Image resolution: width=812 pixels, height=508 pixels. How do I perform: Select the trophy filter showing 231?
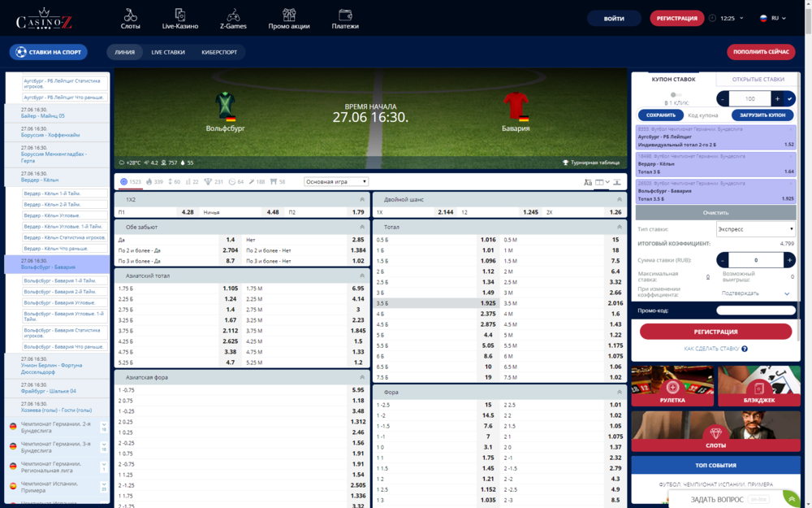[x=214, y=182]
